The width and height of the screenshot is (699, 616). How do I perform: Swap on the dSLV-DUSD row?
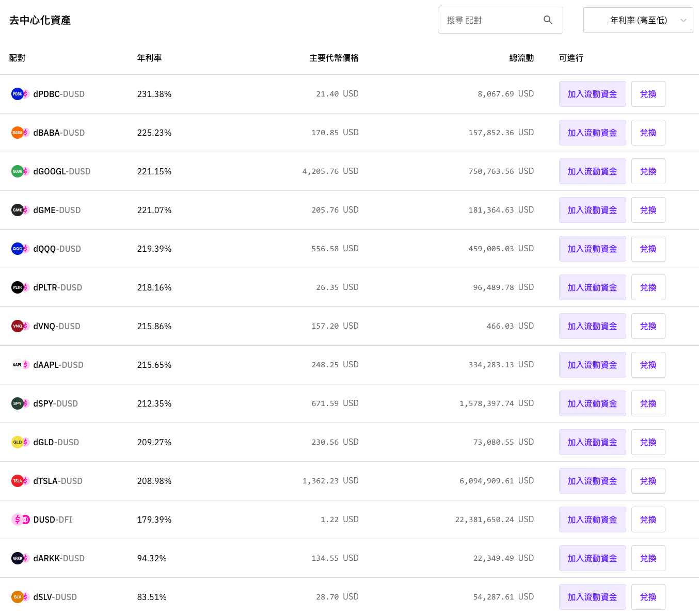[x=648, y=597]
